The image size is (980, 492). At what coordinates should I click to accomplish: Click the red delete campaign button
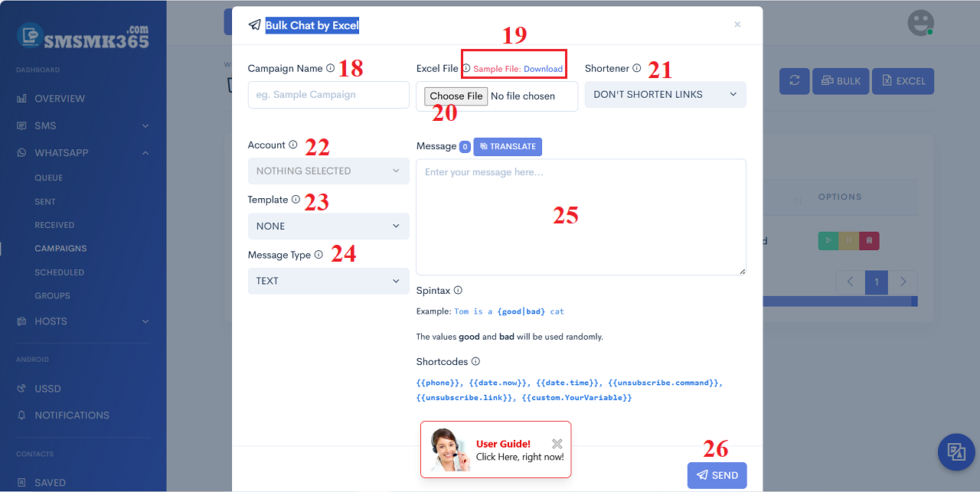[869, 240]
